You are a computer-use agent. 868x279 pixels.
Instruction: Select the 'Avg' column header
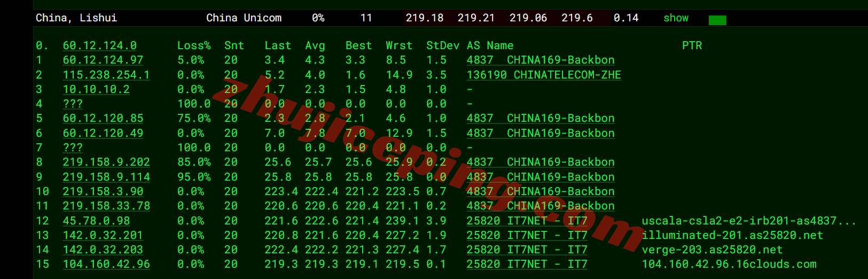(315, 45)
